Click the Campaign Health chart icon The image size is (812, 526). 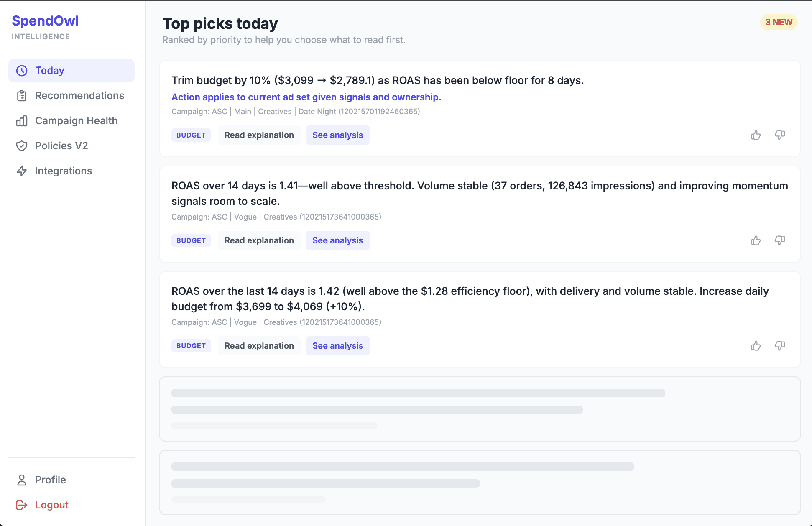pos(22,121)
